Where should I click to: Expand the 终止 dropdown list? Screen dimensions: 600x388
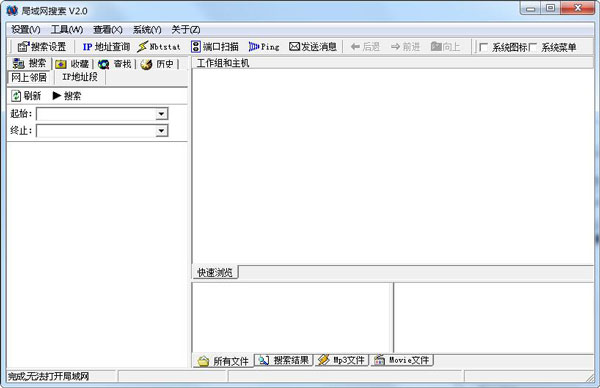pyautogui.click(x=161, y=131)
